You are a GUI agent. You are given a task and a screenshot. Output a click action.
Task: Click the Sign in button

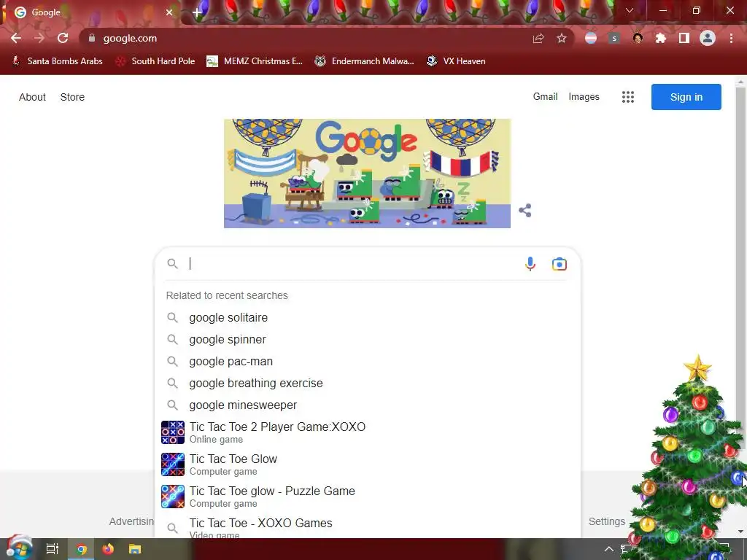[x=686, y=97]
